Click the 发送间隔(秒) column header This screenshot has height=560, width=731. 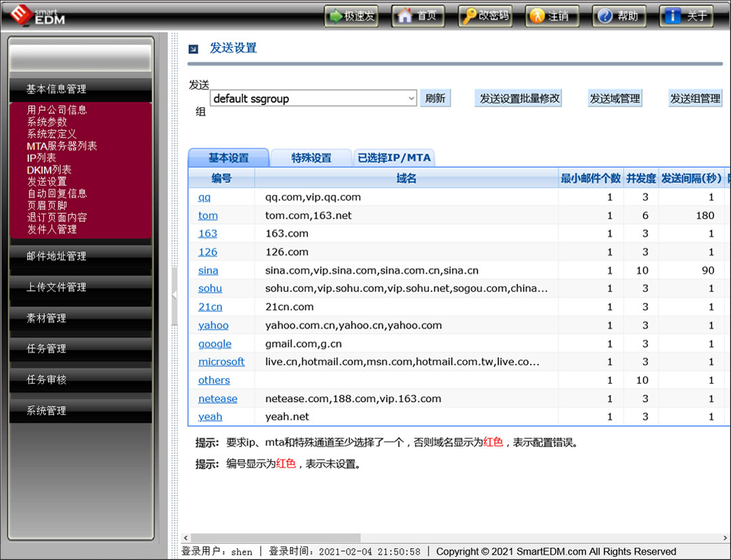(x=691, y=178)
